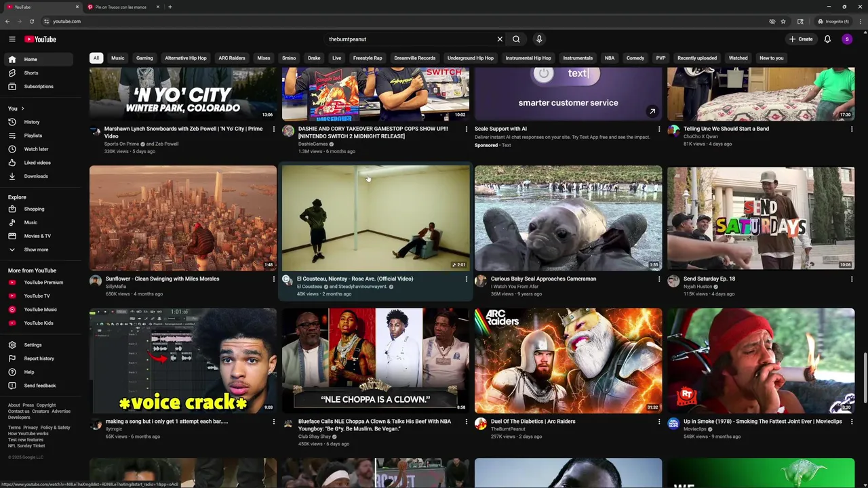Open options menu for Curious Baby Seal video
Viewport: 868px width, 488px height.
tap(658, 279)
